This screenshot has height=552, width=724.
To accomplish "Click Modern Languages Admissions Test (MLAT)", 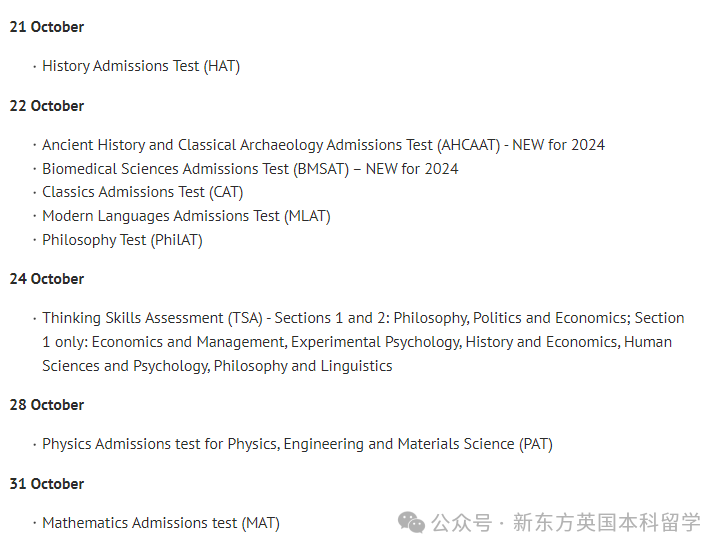I will click(186, 216).
